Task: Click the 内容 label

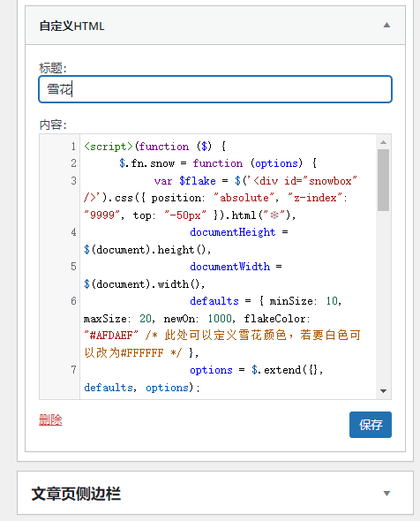Action: [x=53, y=125]
